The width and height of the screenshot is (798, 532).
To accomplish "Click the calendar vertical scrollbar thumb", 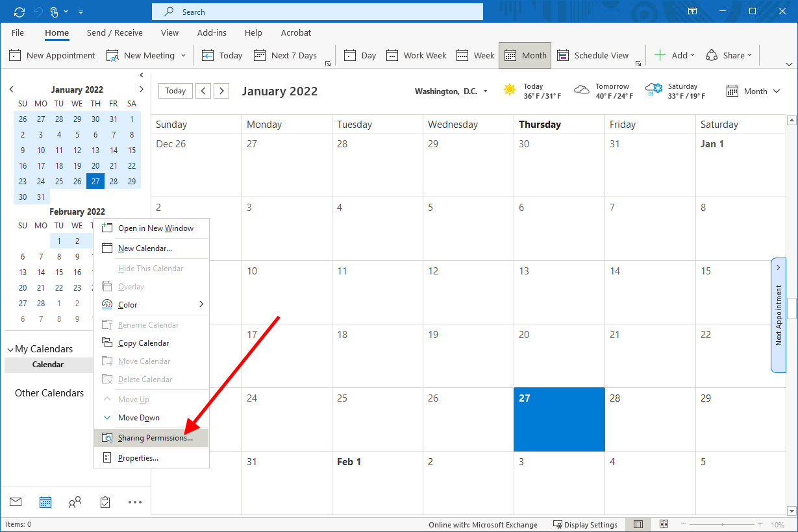I will coord(792,310).
